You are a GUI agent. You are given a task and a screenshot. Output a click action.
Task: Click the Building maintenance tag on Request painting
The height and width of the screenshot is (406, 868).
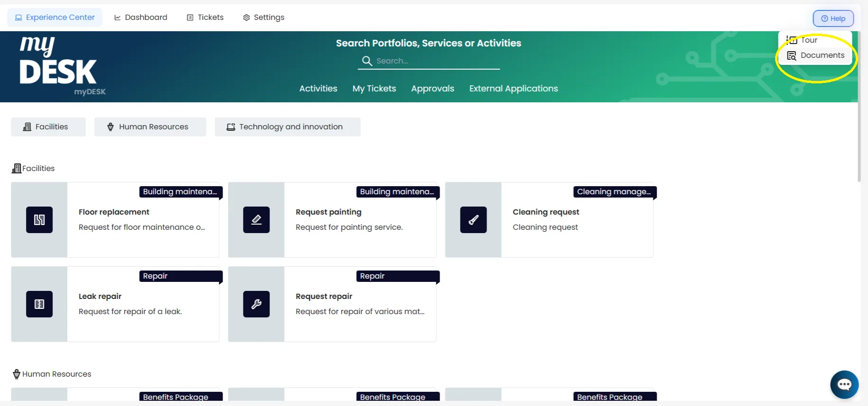coord(398,192)
